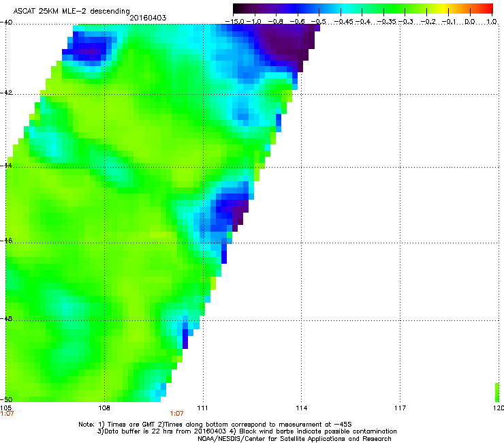Select the -0.1 color scale label

(x=450, y=22)
